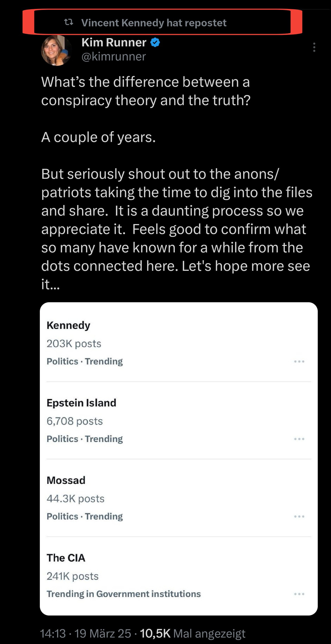Screen dimensions: 331x644
Task: Click "Trending in Government institutions" label
Action: click(124, 594)
